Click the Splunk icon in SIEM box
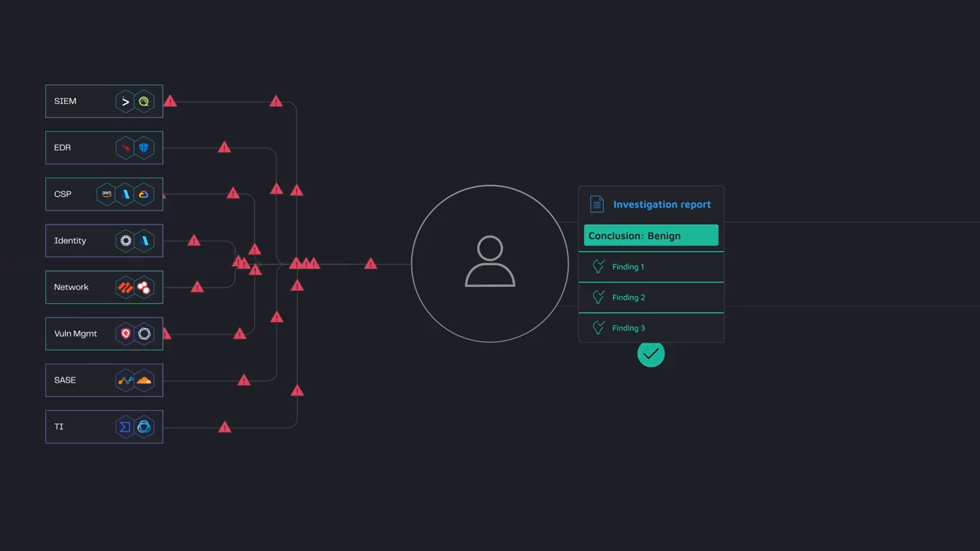Image resolution: width=980 pixels, height=551 pixels. (x=126, y=101)
